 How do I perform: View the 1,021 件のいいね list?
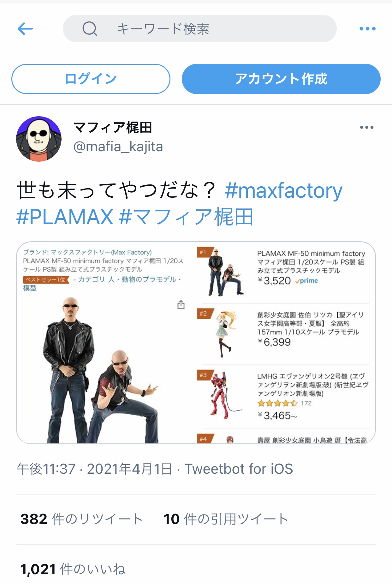[73, 569]
